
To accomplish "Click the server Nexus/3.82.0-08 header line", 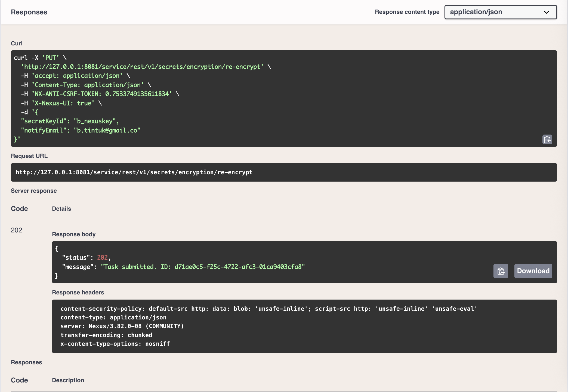I will (x=122, y=326).
